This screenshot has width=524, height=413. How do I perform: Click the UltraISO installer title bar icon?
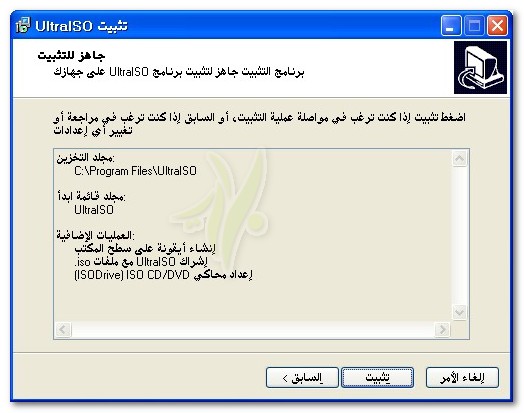point(23,25)
